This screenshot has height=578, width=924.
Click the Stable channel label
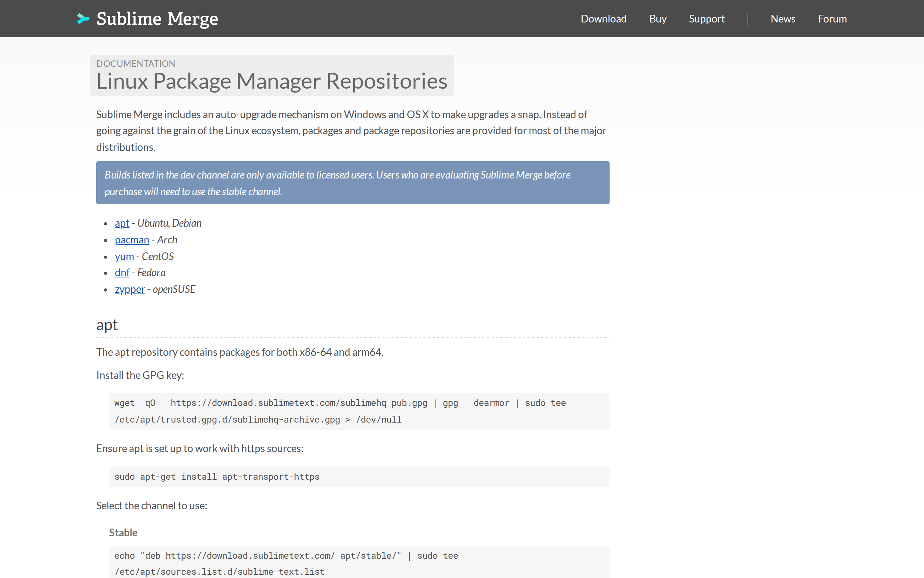pos(123,532)
